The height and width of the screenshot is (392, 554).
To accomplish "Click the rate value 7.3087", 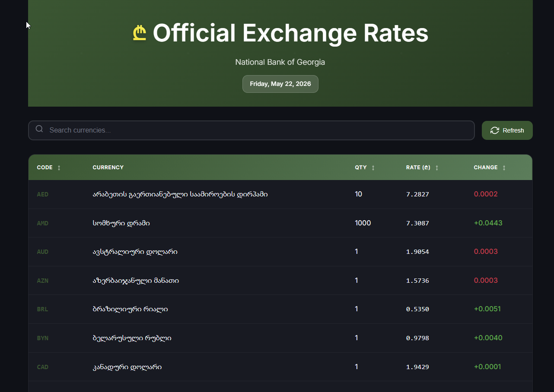I will tap(417, 223).
